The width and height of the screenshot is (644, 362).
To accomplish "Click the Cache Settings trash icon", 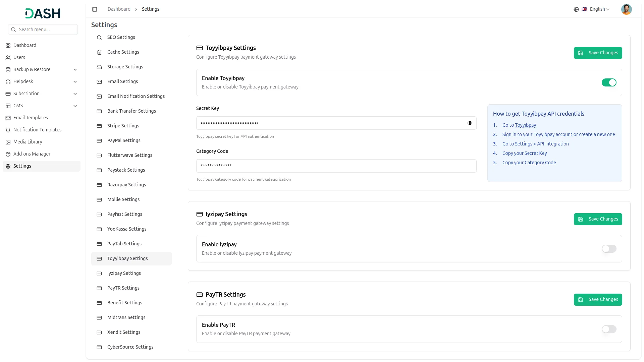I will 99,52.
